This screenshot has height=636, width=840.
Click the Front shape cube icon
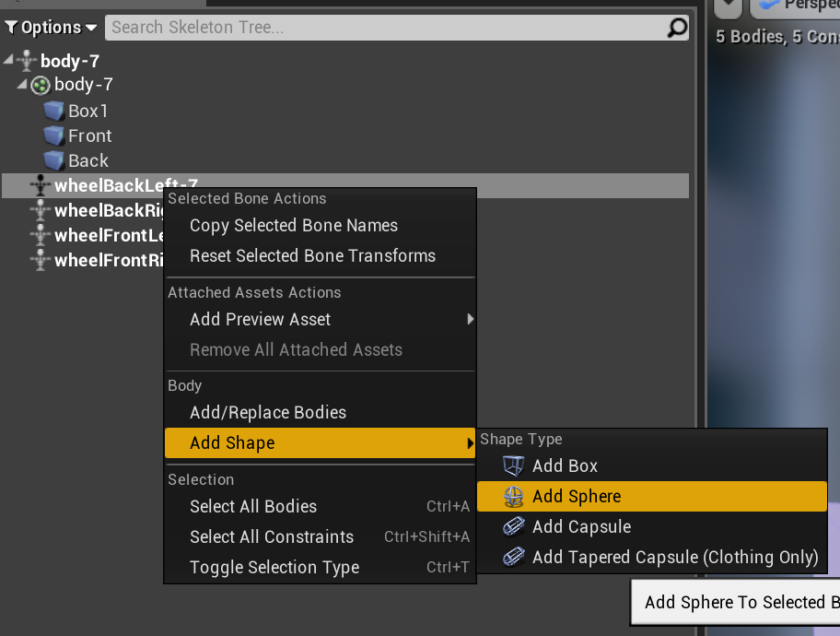(54, 136)
